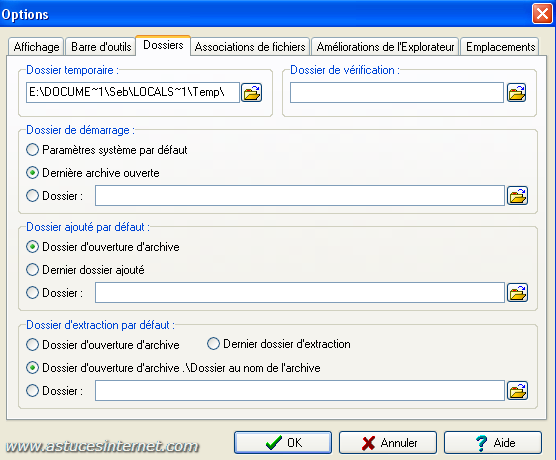Open the Barre d'outils tab
Screen dimensions: 556x460
(101, 47)
